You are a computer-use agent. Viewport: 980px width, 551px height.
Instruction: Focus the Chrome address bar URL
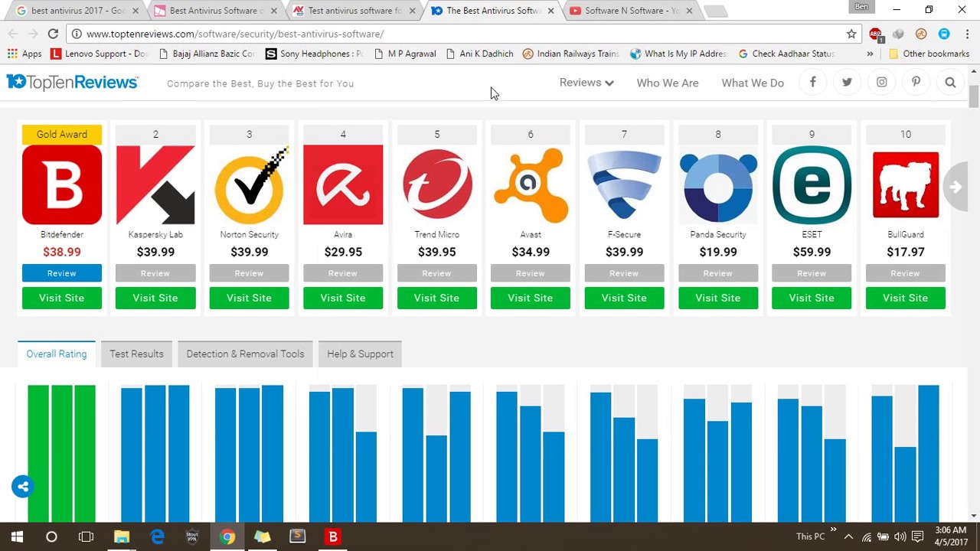tap(235, 34)
